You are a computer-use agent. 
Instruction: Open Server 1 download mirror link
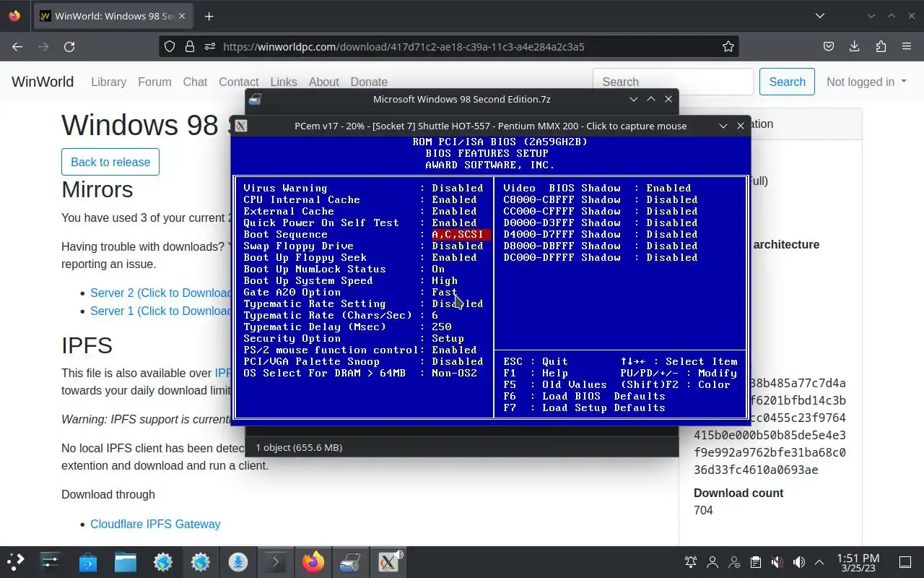[x=160, y=311]
